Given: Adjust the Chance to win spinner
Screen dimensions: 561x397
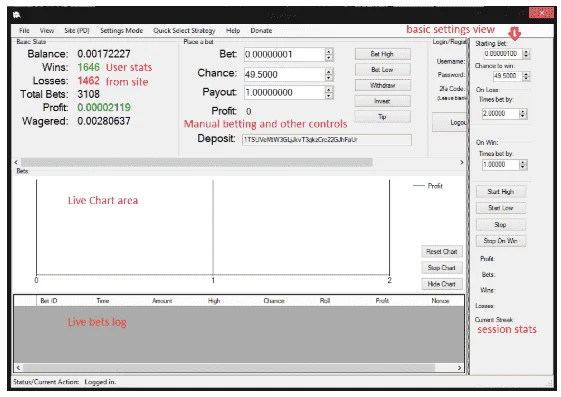Looking at the screenshot, I should pyautogui.click(x=526, y=76).
